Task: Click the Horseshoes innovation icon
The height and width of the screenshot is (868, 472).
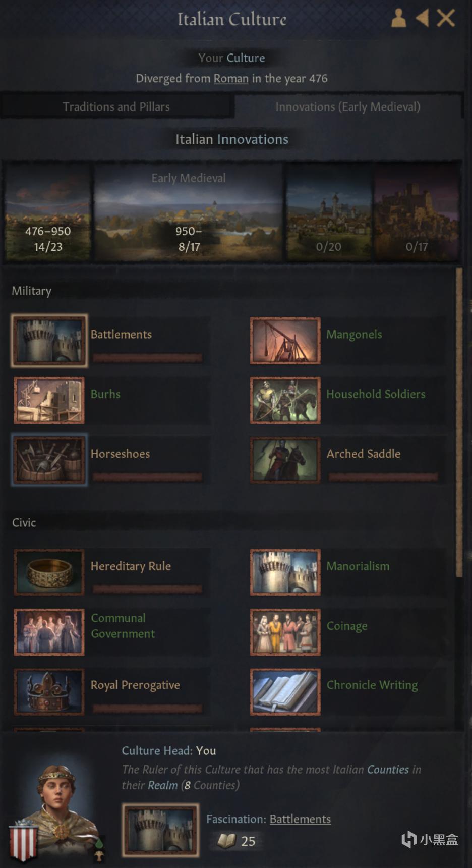Action: (x=49, y=460)
